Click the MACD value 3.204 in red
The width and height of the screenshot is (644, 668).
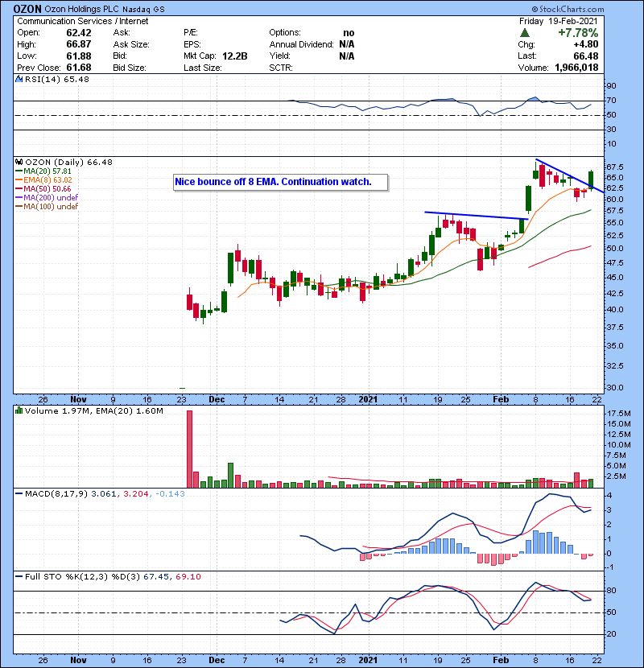(x=136, y=493)
